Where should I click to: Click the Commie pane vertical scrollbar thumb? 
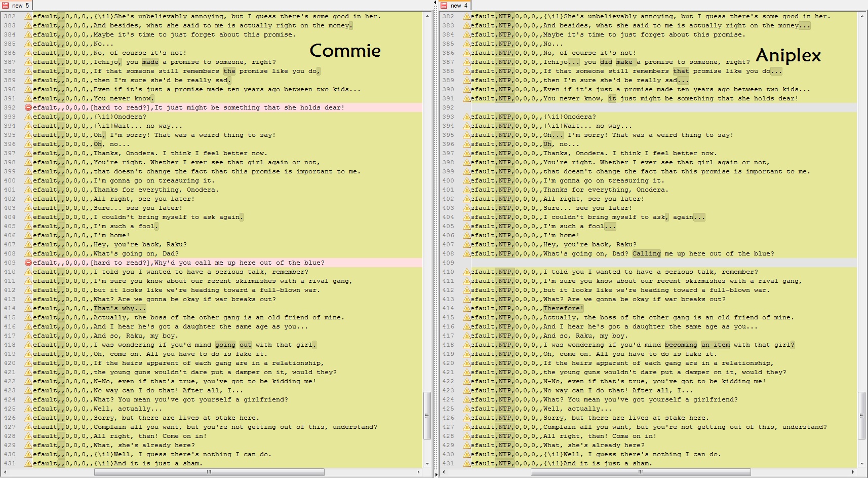coord(427,415)
